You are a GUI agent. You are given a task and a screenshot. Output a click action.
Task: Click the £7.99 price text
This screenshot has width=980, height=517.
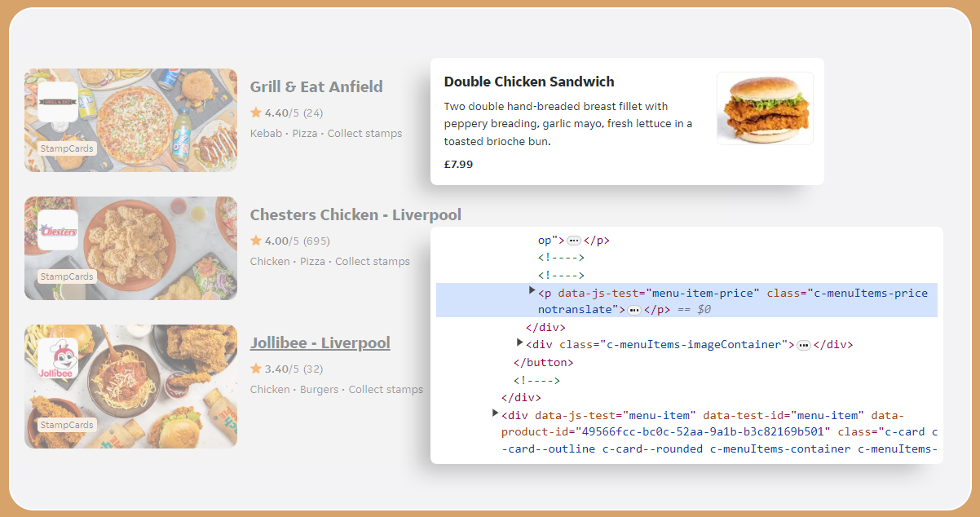[x=458, y=164]
